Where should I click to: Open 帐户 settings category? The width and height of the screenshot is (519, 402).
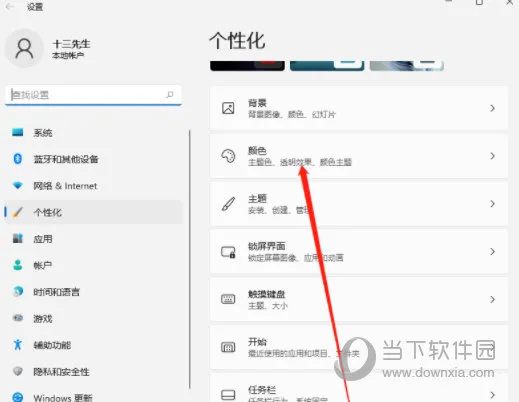coord(93,265)
